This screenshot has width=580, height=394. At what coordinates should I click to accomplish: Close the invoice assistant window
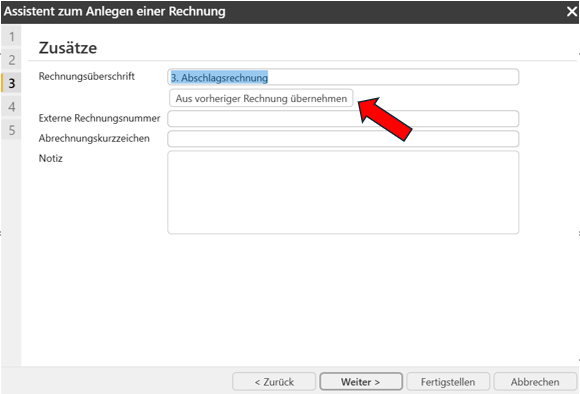coord(571,11)
